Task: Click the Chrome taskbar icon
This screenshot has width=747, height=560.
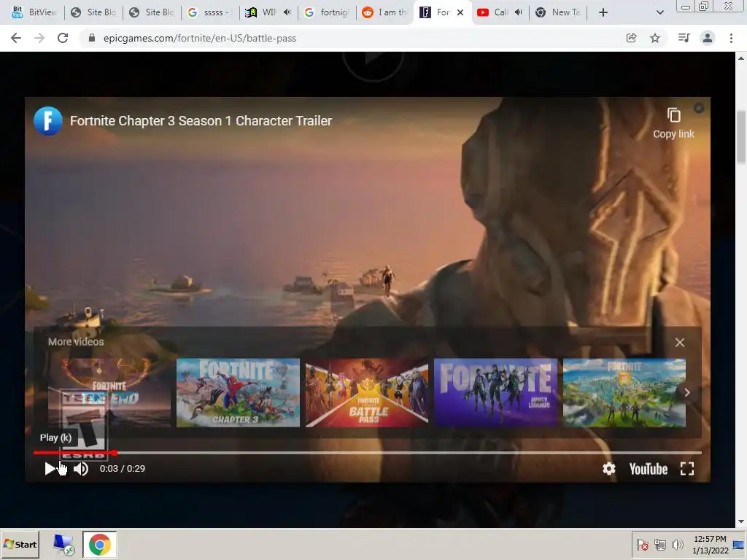Action: 99,544
